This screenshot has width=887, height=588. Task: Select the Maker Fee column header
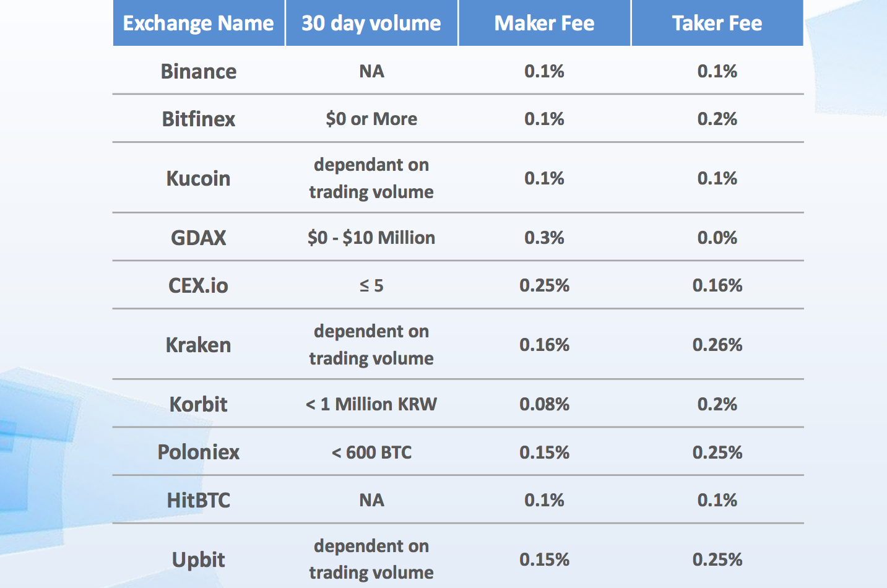(544, 24)
